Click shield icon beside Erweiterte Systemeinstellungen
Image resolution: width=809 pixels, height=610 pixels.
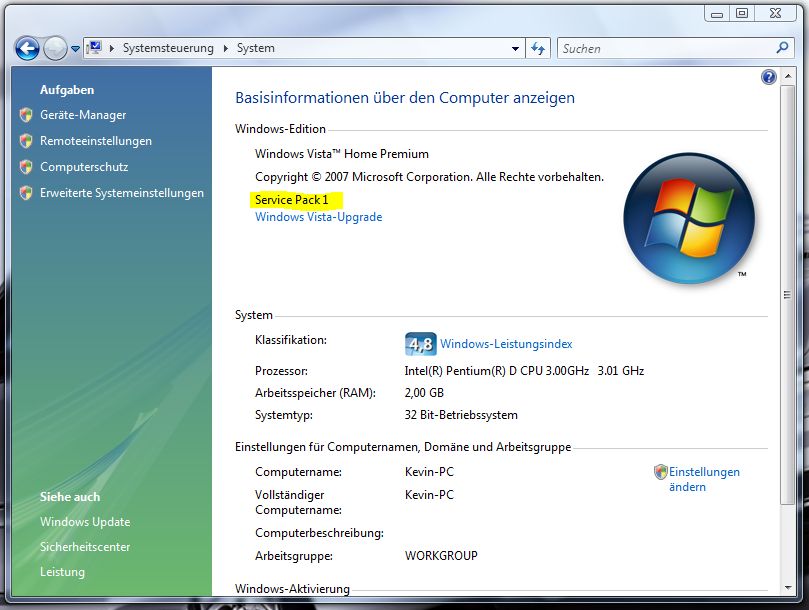tap(26, 193)
